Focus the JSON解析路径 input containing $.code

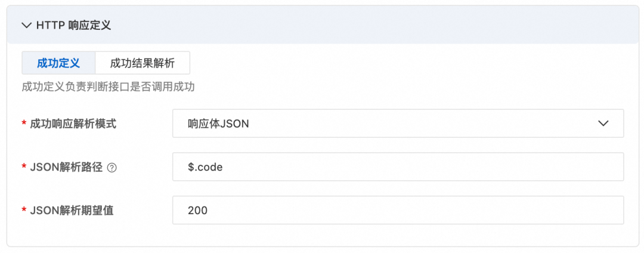tap(398, 167)
